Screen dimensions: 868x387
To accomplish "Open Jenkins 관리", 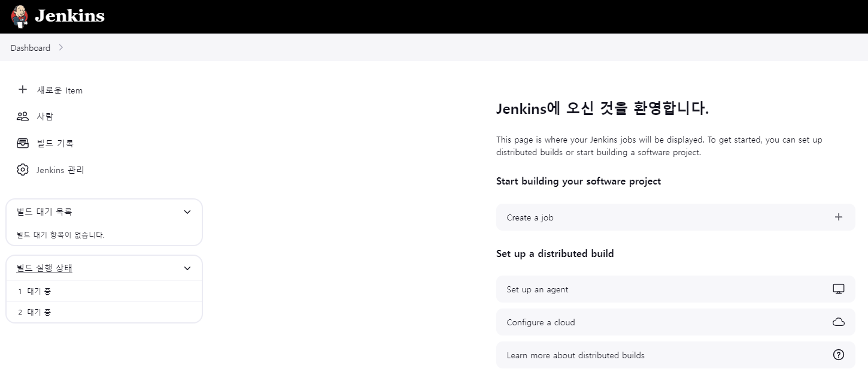I will (60, 170).
